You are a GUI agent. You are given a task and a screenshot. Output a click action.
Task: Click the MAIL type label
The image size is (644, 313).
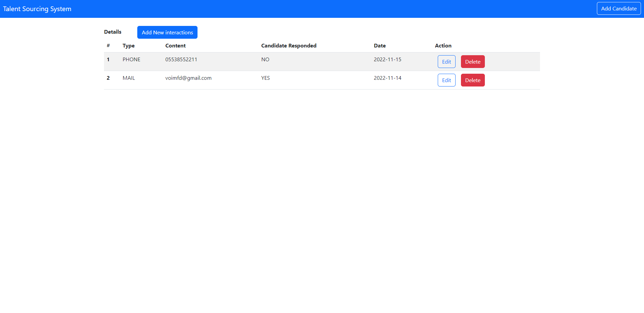coord(129,78)
